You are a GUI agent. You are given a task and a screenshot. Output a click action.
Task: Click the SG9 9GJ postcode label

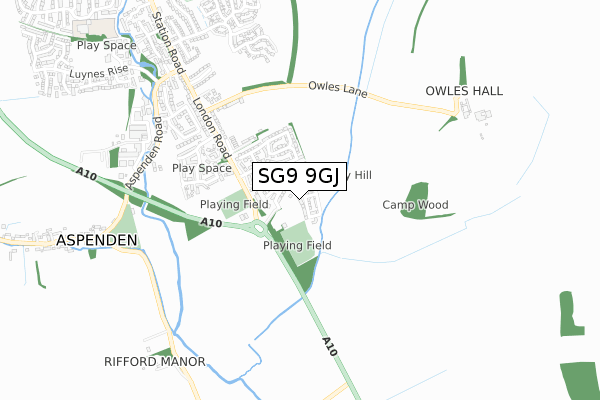point(299,176)
